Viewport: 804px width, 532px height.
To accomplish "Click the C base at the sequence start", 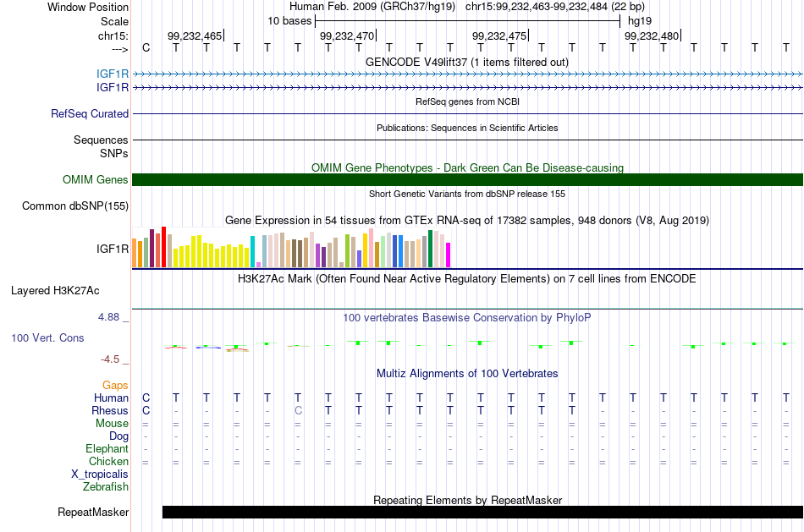I will coord(146,47).
